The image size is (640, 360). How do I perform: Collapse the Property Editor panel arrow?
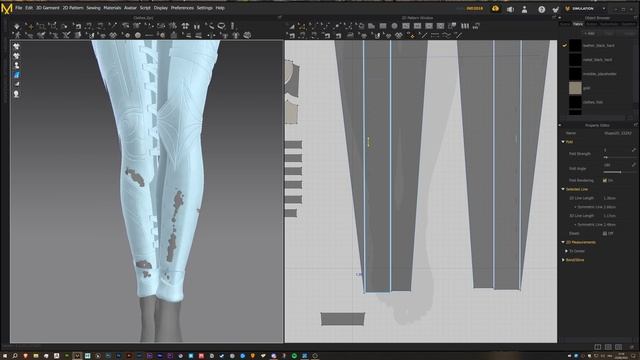pos(560,125)
